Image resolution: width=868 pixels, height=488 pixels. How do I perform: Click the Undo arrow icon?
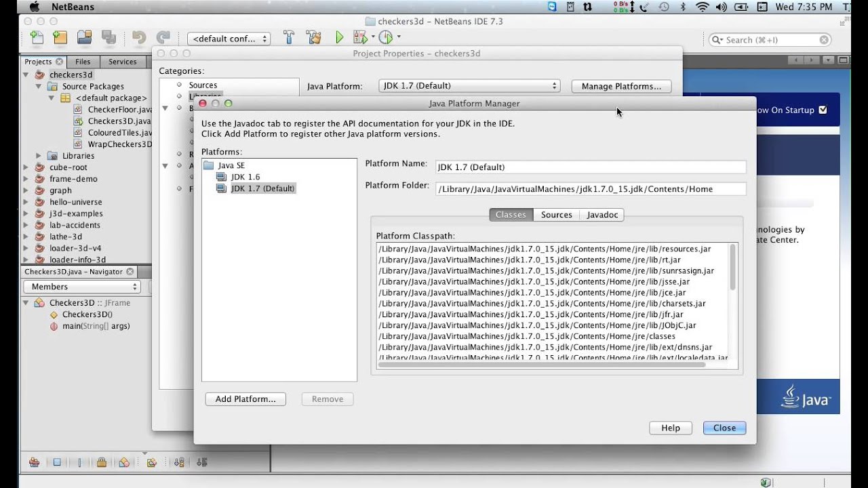click(x=139, y=38)
